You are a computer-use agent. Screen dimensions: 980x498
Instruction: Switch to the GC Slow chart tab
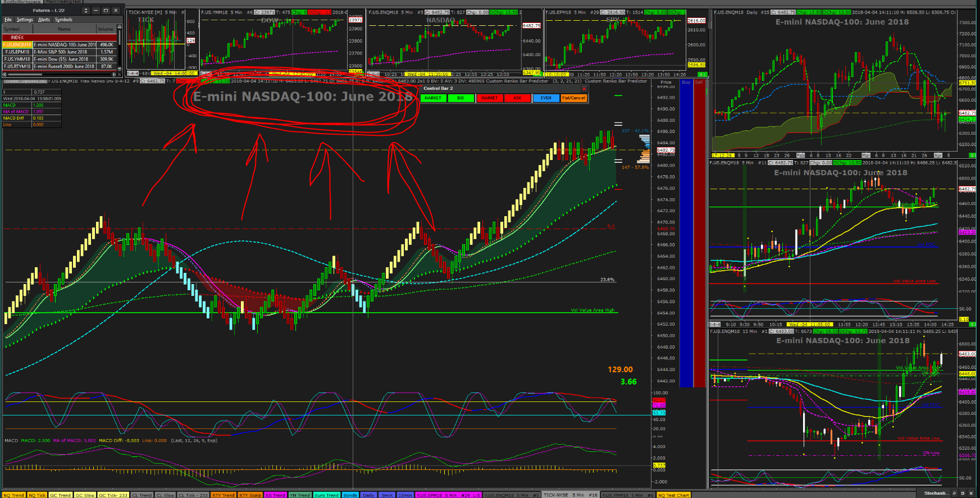point(85,495)
